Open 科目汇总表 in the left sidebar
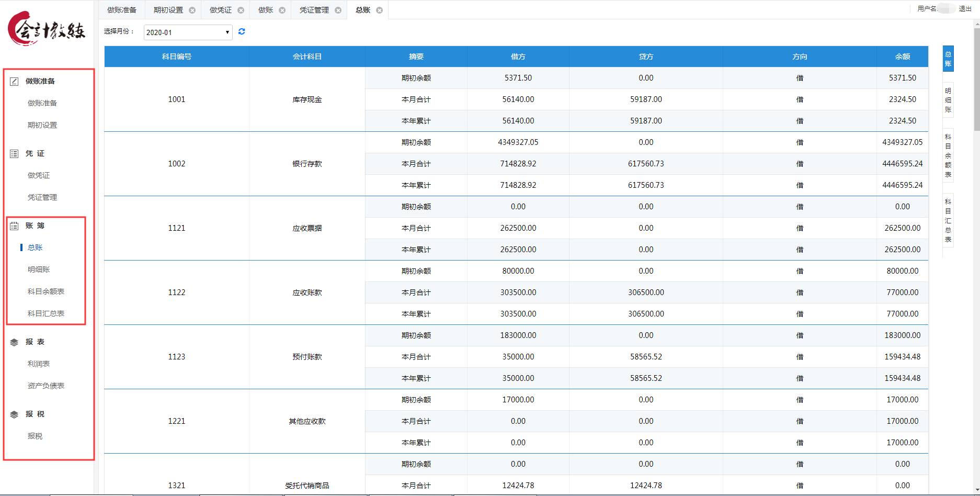Screen dimensions: 980x496 click(46, 314)
